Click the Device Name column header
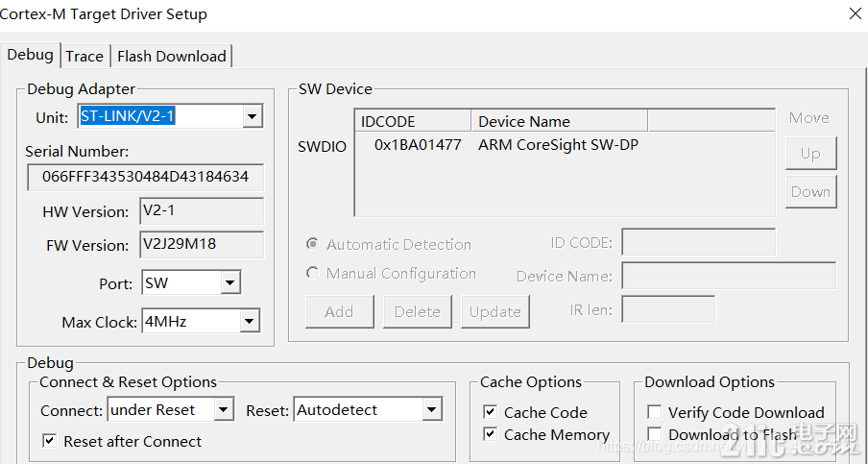 click(x=559, y=121)
